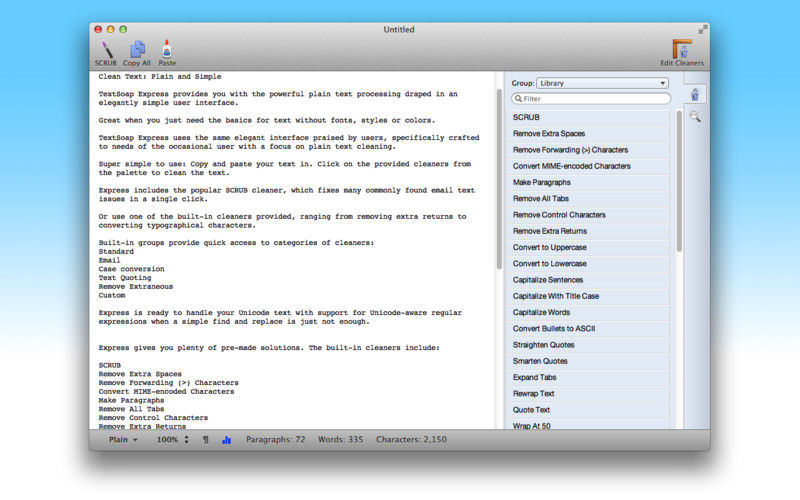Click the text editor vertical scrollbar
The image size is (800, 500).
[x=499, y=179]
